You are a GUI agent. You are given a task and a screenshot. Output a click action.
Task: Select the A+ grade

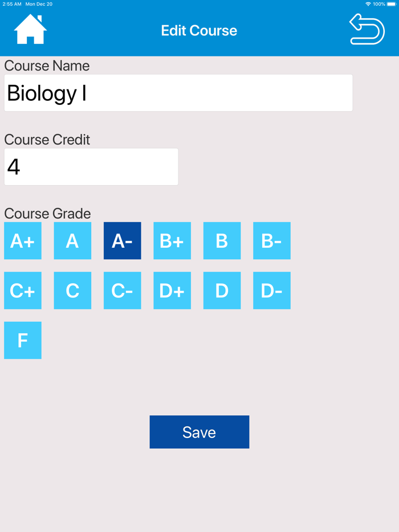(x=22, y=240)
